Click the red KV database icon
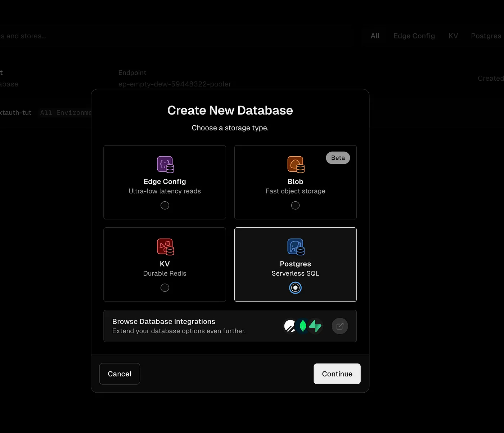This screenshot has width=504, height=433. point(165,247)
